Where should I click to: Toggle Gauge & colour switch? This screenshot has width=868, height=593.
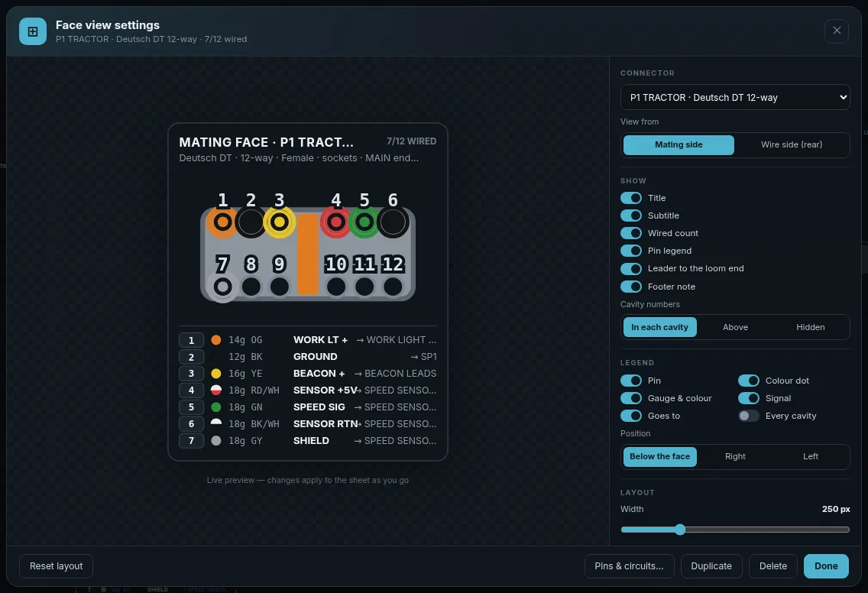coord(630,398)
